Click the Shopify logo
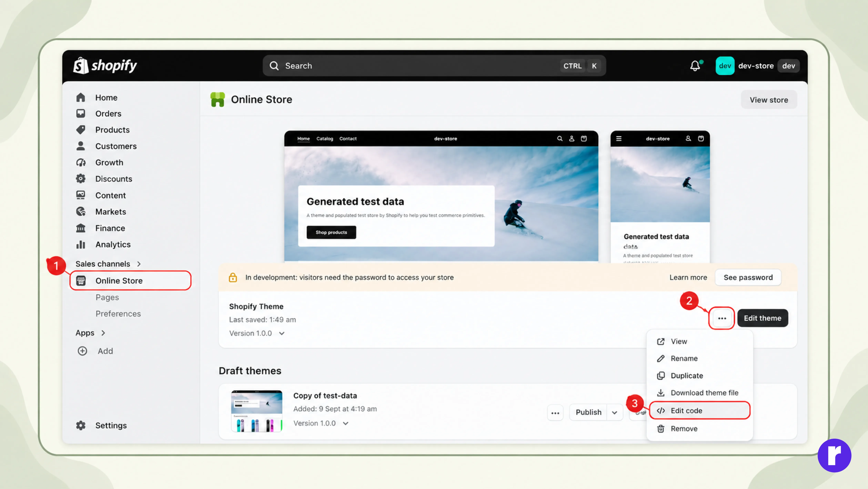Viewport: 868px width, 489px height. pyautogui.click(x=105, y=65)
